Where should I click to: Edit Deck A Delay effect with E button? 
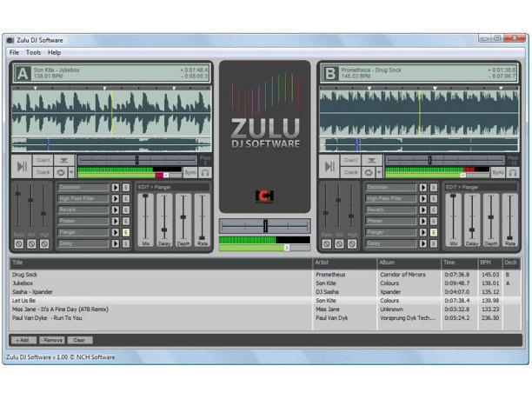[x=126, y=243]
